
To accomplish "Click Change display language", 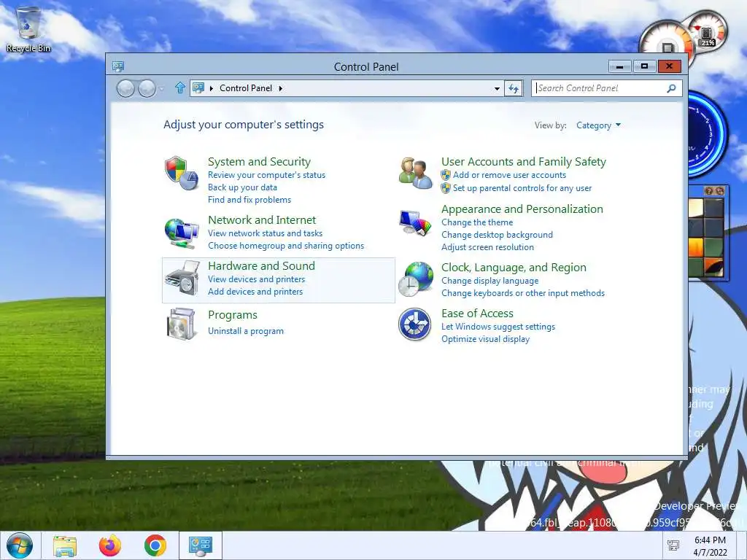I will coord(489,281).
